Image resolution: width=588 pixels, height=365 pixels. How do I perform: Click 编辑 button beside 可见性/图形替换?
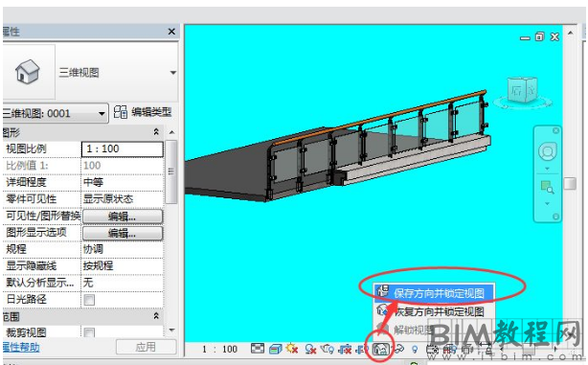(x=123, y=217)
